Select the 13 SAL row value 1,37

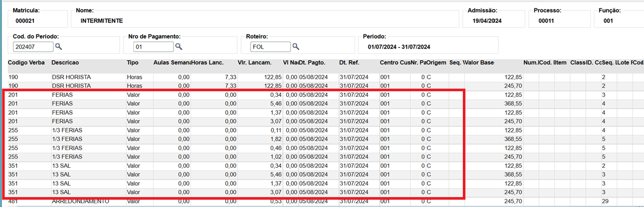pyautogui.click(x=276, y=183)
